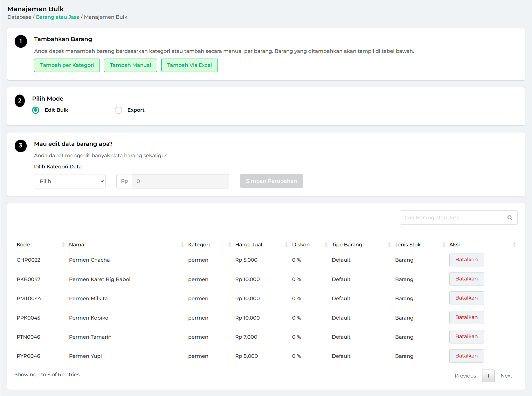The width and height of the screenshot is (532, 396).
Task: Sort table by Tipe Barang arrows
Action: [389, 245]
